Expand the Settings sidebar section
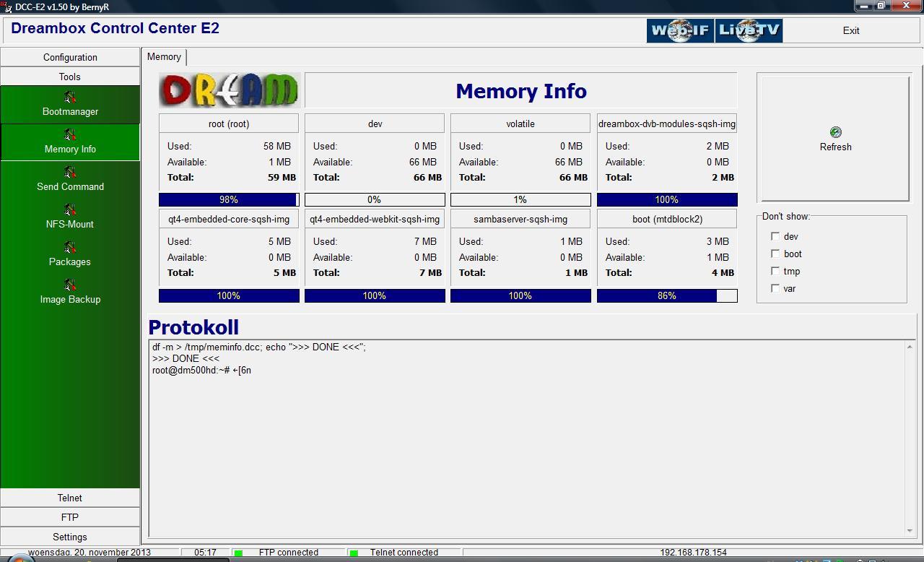The height and width of the screenshot is (562, 924). coord(70,537)
